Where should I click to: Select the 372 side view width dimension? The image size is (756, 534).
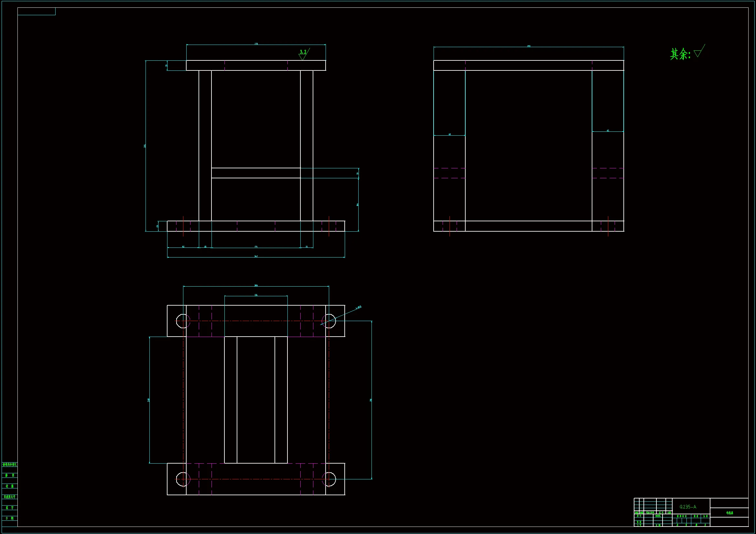point(529,46)
